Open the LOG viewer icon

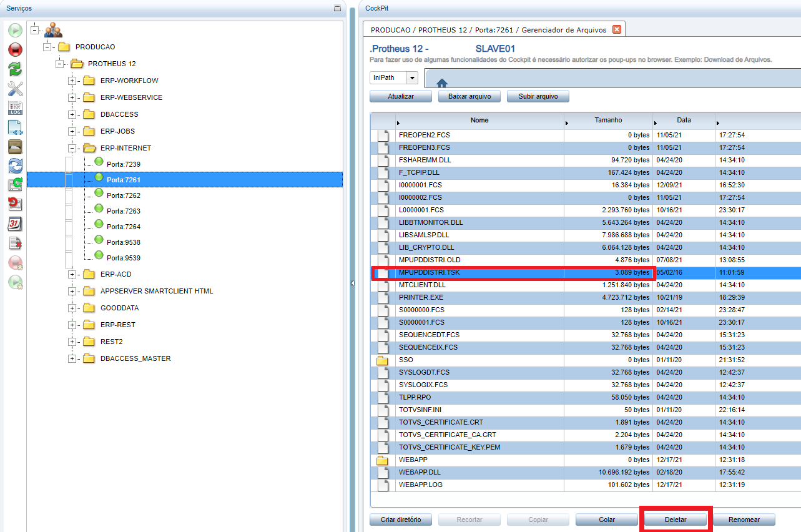tap(15, 107)
